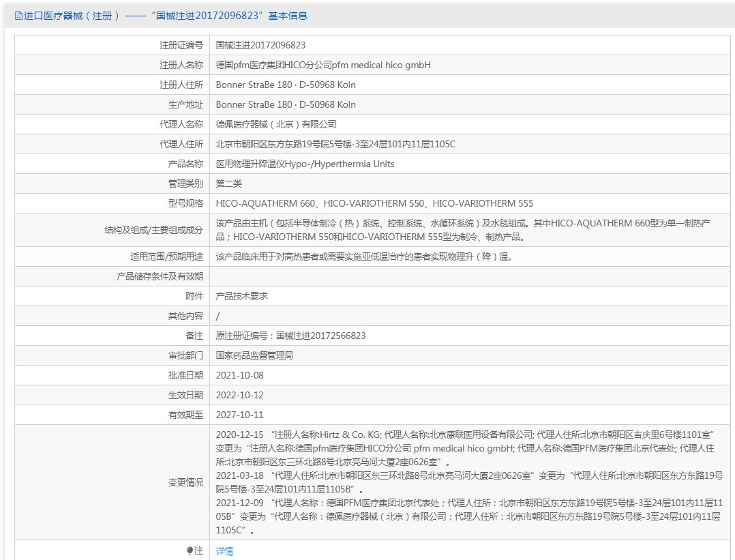Select the 生产地址 Bonner StraBe address value
The image size is (735, 560).
286,104
